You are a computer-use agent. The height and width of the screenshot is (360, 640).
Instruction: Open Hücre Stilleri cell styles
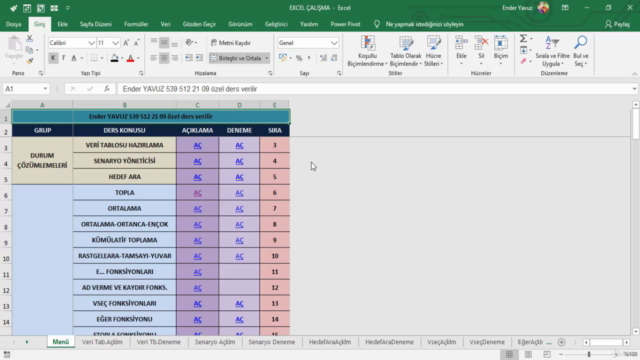pos(433,51)
